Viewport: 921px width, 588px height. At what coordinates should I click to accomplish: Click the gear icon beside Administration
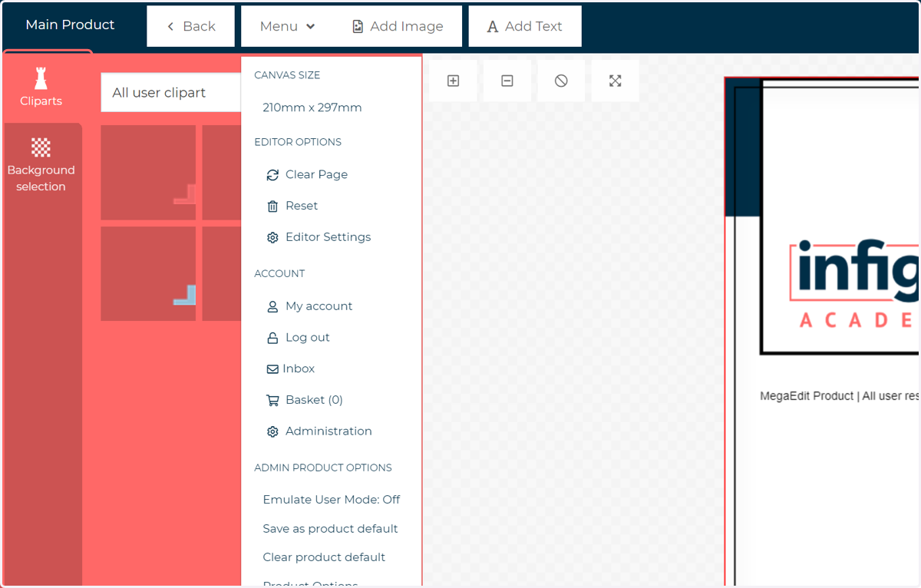[x=272, y=432]
